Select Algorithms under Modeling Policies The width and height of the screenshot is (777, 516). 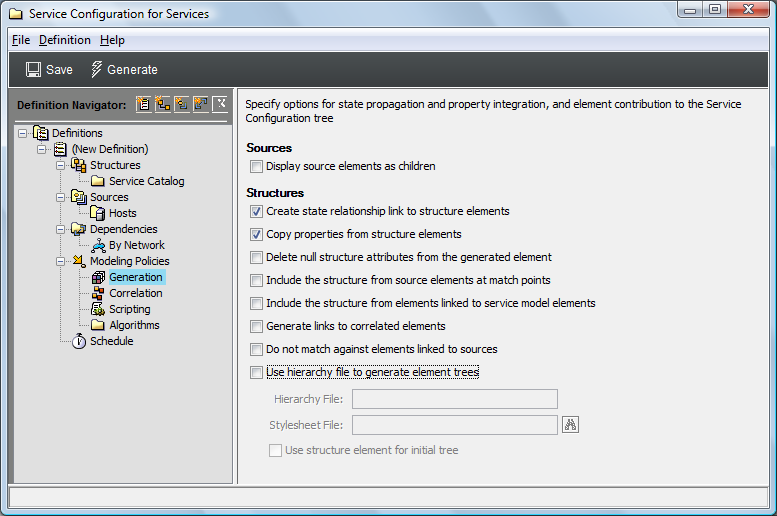point(134,325)
